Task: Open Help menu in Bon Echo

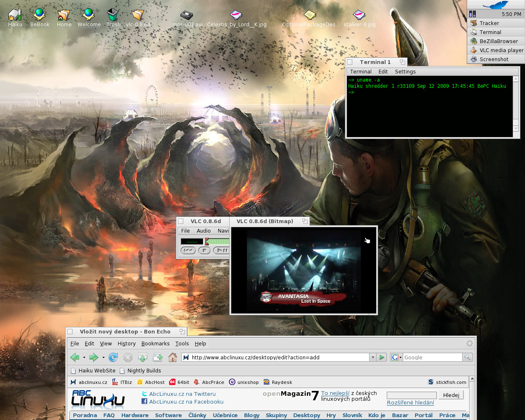Action: [201, 343]
